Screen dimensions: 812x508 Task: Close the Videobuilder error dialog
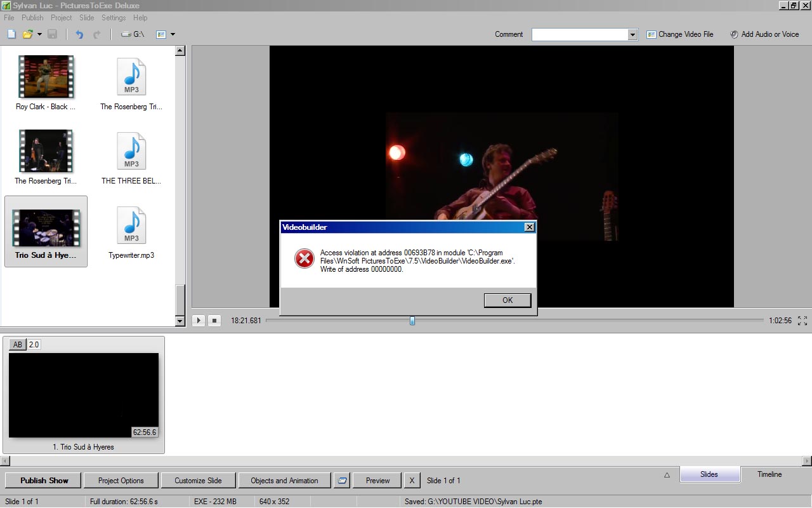pyautogui.click(x=529, y=227)
